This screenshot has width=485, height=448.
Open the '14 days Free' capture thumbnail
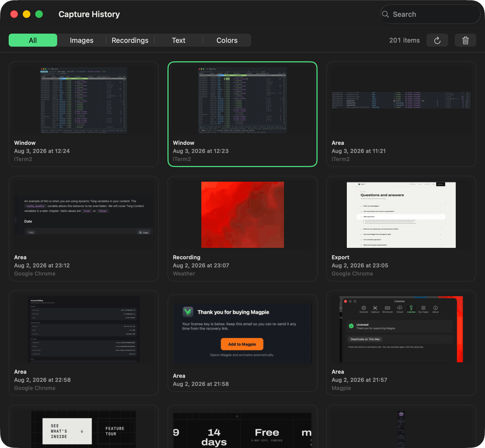click(243, 430)
